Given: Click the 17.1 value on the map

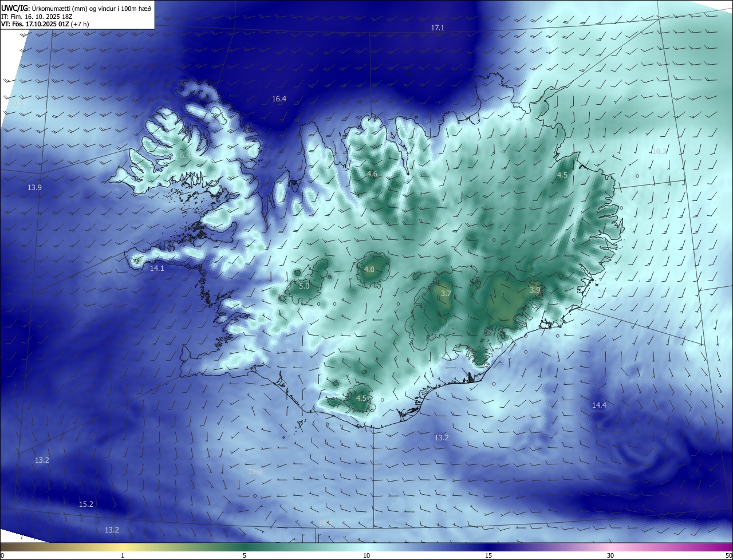Looking at the screenshot, I should click(438, 27).
